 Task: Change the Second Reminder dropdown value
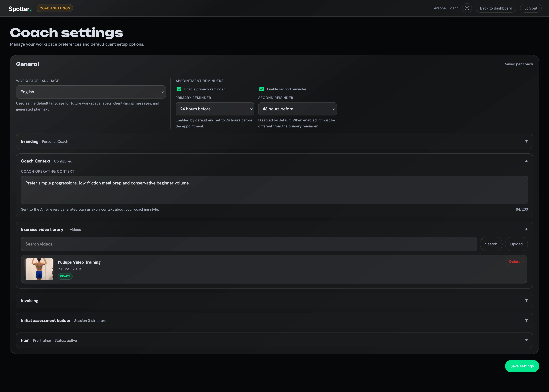[x=297, y=109]
